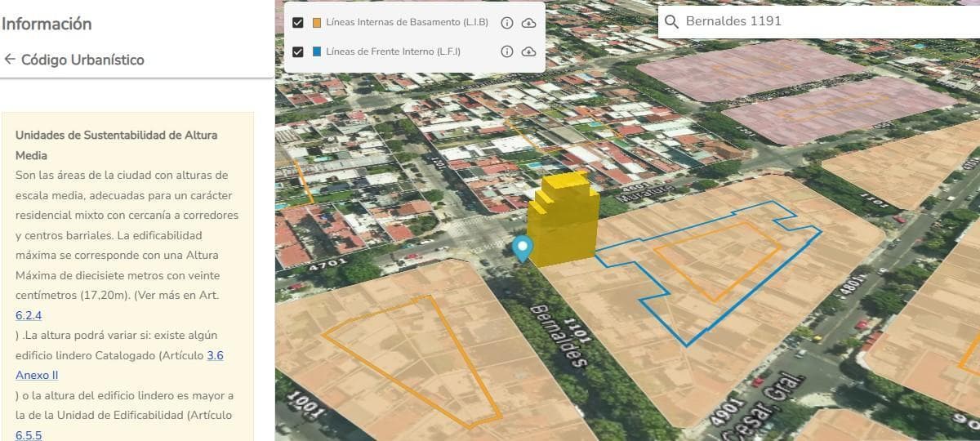Viewport: 980px width, 441px height.
Task: Open info for Líneas Internas de Basamento
Action: click(506, 23)
